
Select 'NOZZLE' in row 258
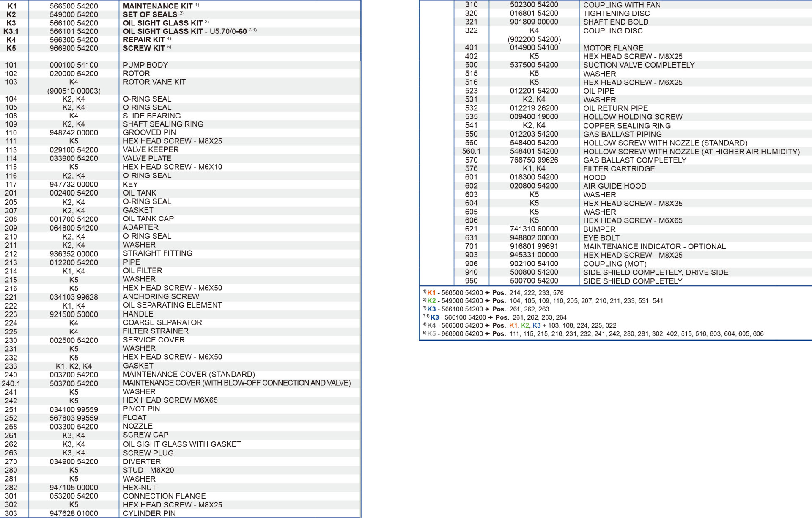[x=137, y=426]
